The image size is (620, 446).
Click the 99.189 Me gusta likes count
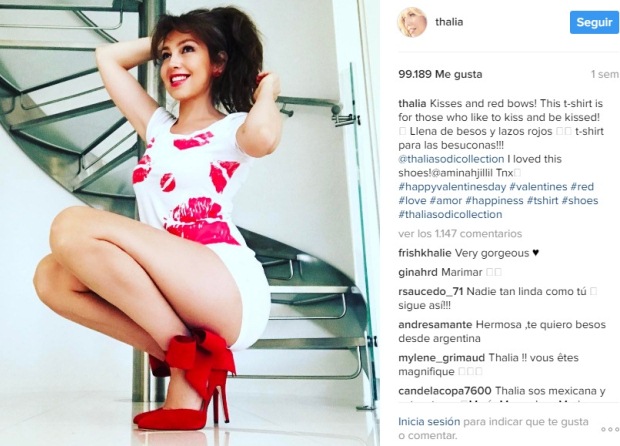pyautogui.click(x=440, y=74)
